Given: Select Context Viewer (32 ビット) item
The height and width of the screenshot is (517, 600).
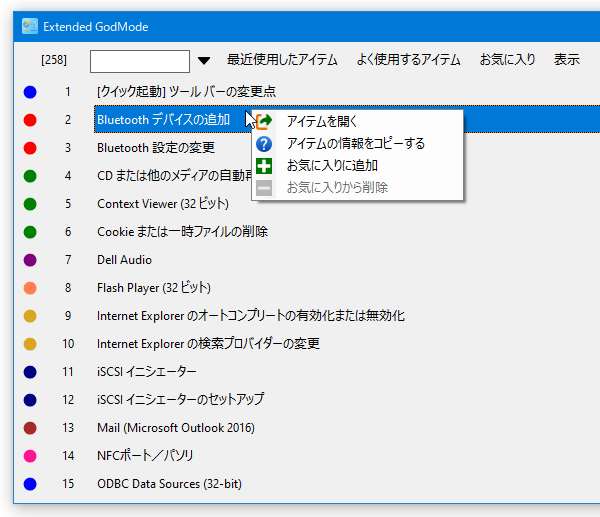Looking at the screenshot, I should tap(163, 204).
